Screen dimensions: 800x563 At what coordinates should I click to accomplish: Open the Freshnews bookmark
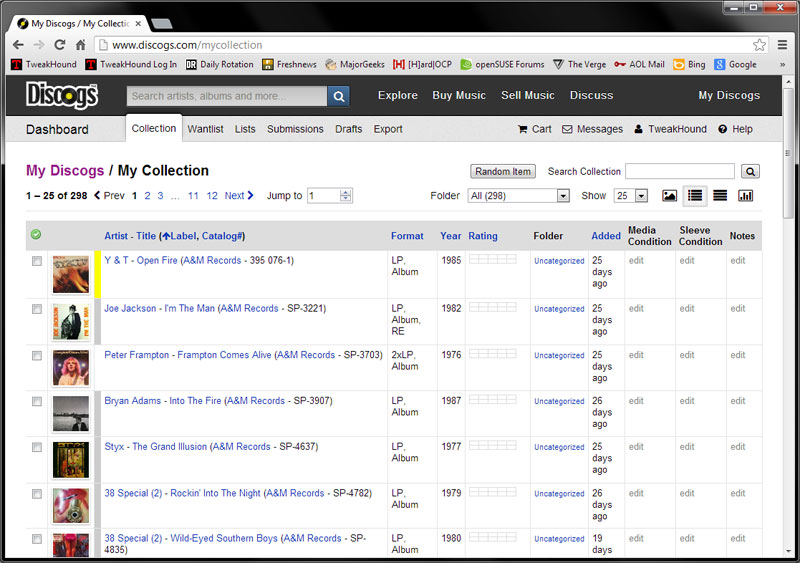coord(289,64)
